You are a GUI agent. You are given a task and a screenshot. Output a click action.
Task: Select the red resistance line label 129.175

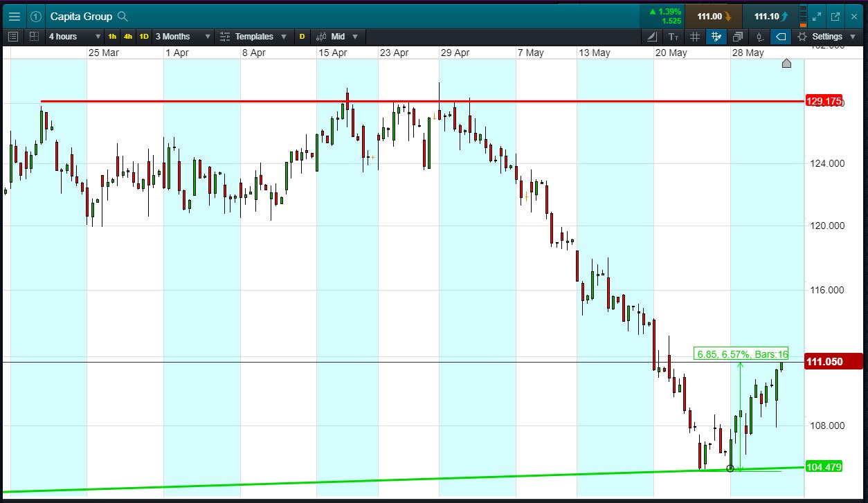pyautogui.click(x=824, y=102)
